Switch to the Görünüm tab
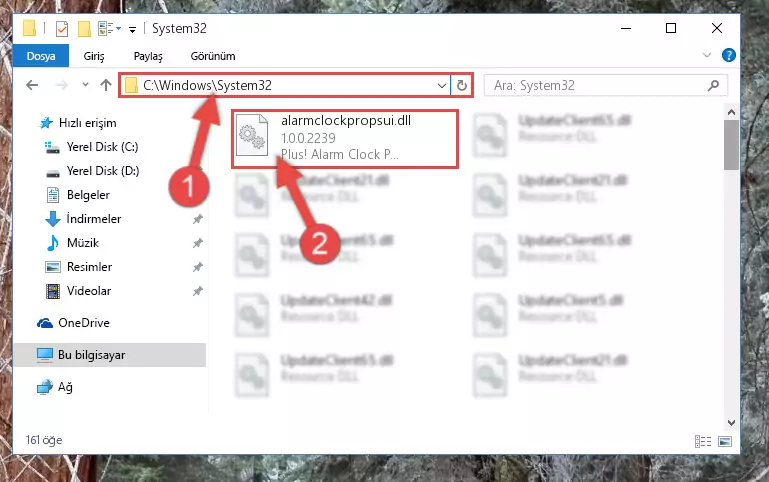769x482 pixels. [213, 56]
